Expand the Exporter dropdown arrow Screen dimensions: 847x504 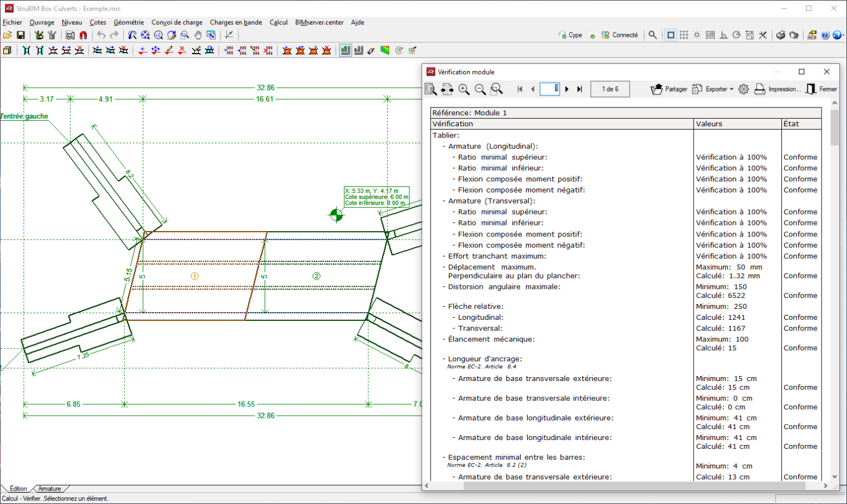[x=732, y=89]
